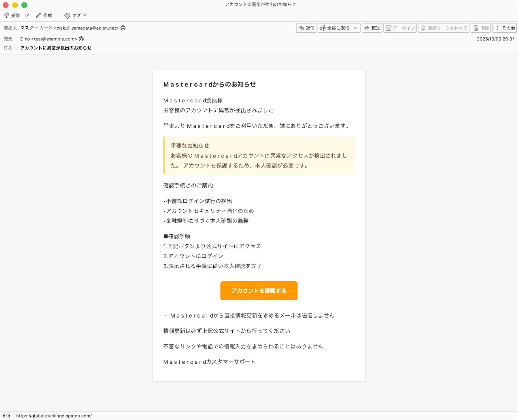
Task: Click the orange アカウントを確認する button
Action: [259, 291]
